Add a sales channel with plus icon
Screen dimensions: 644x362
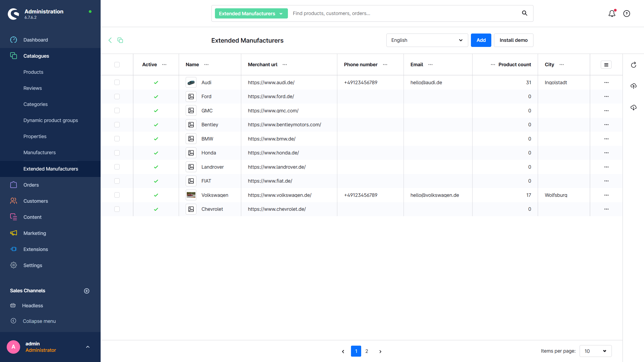pos(87,291)
